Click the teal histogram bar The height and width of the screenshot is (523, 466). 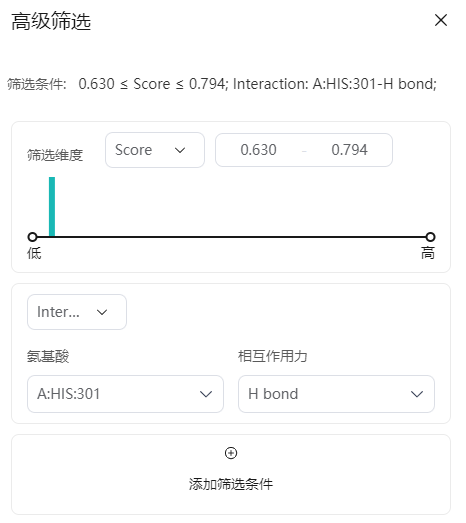point(52,208)
